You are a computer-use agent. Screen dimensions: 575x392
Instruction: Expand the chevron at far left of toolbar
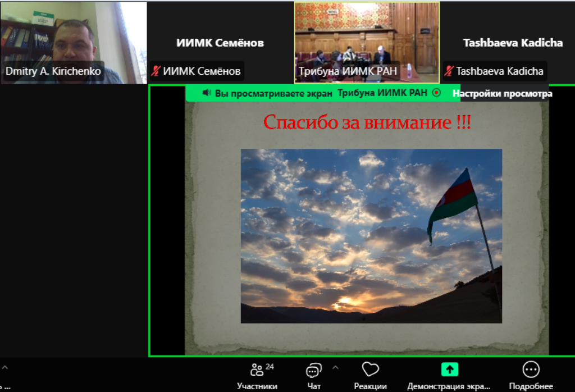[5, 368]
